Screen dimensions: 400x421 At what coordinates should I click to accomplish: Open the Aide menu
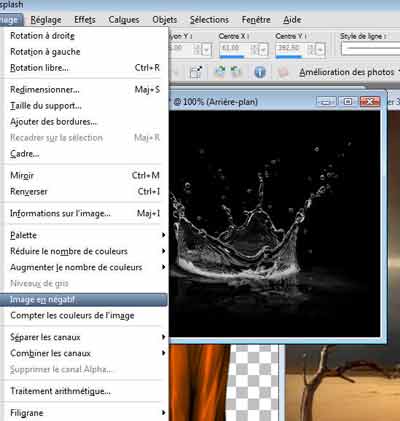tap(292, 20)
